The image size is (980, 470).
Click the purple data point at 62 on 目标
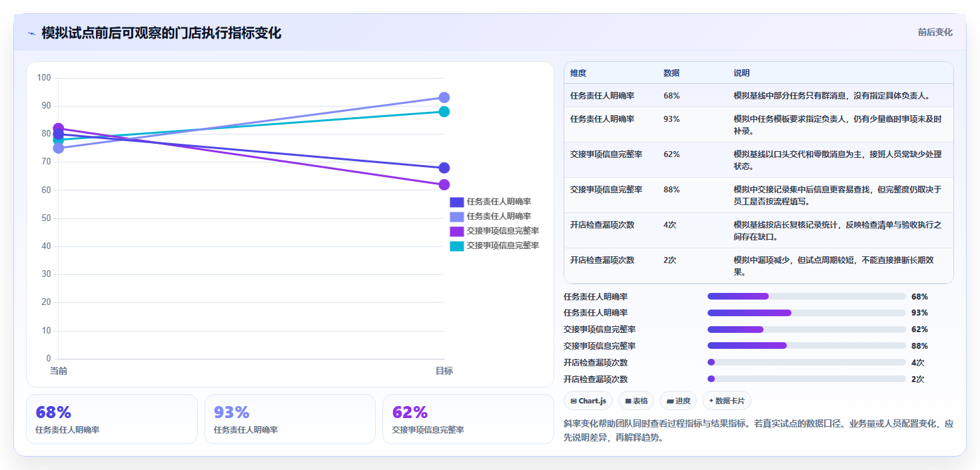[x=444, y=184]
